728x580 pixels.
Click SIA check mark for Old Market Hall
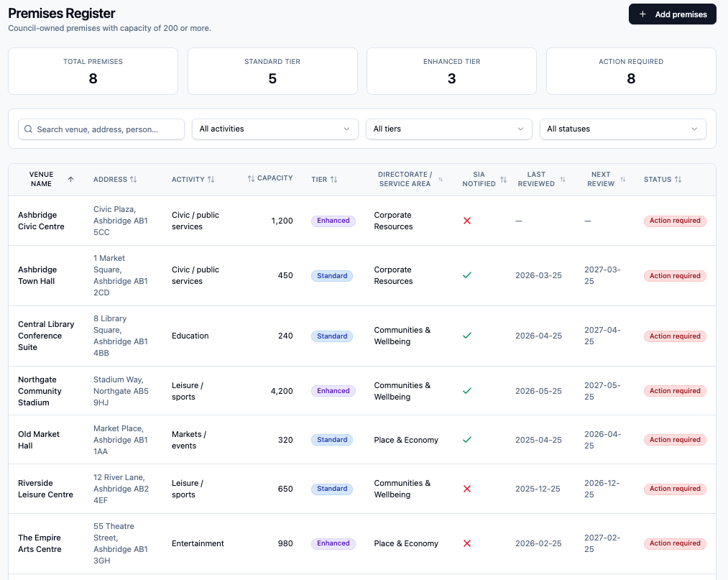[x=467, y=440]
